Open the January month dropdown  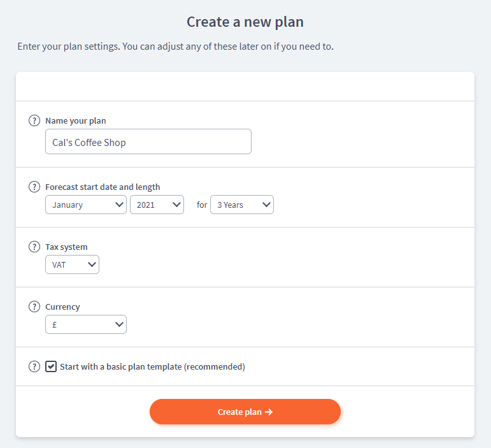tap(86, 205)
